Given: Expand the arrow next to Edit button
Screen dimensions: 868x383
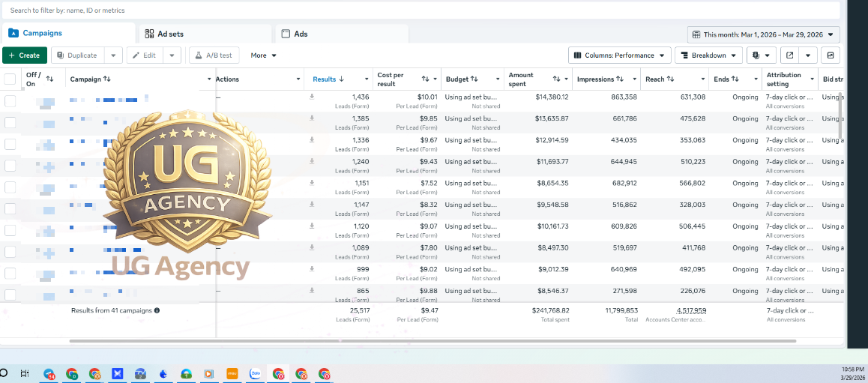Looking at the screenshot, I should (x=172, y=55).
